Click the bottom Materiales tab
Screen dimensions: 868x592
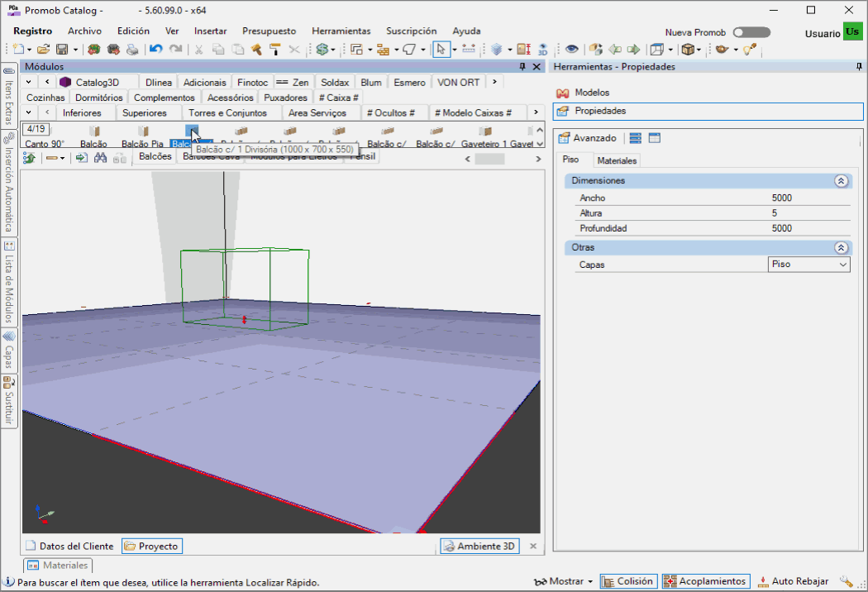pyautogui.click(x=58, y=566)
